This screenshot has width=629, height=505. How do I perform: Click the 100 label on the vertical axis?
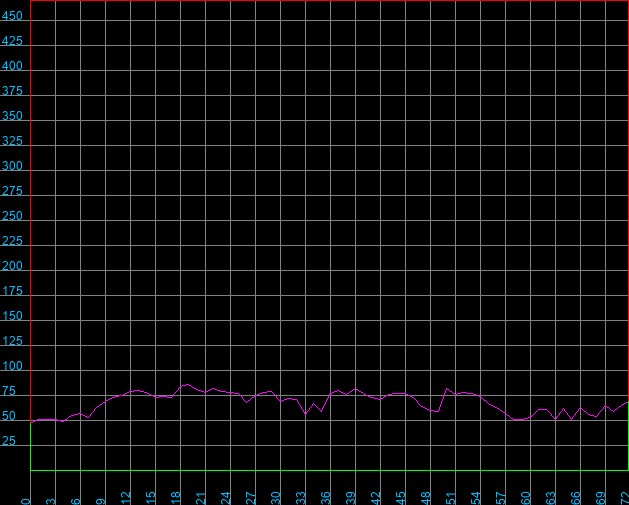tap(12, 366)
